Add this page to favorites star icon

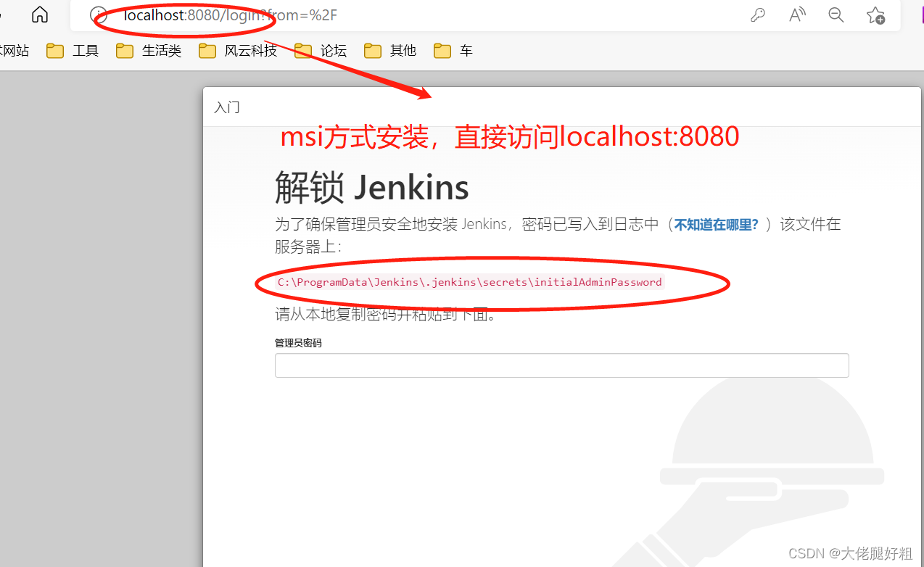pos(875,15)
